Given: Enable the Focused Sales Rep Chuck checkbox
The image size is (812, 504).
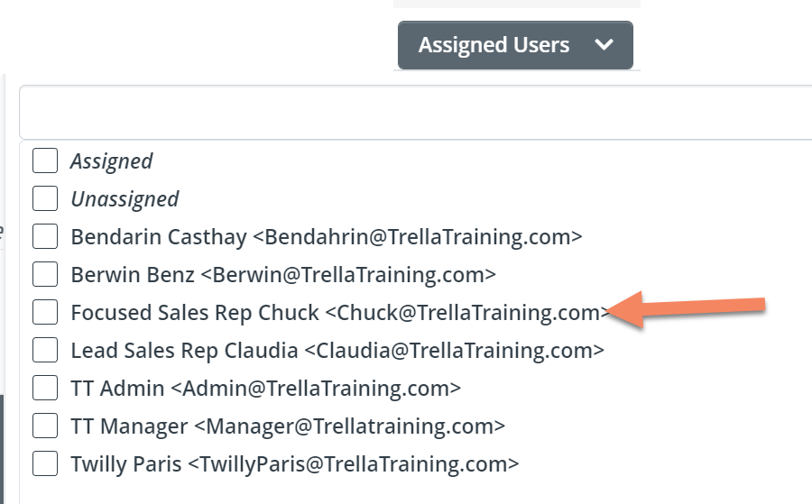Looking at the screenshot, I should point(45,312).
